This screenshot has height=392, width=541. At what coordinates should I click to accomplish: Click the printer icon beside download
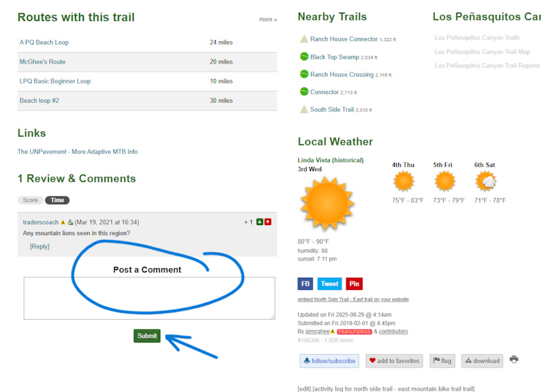(x=514, y=360)
